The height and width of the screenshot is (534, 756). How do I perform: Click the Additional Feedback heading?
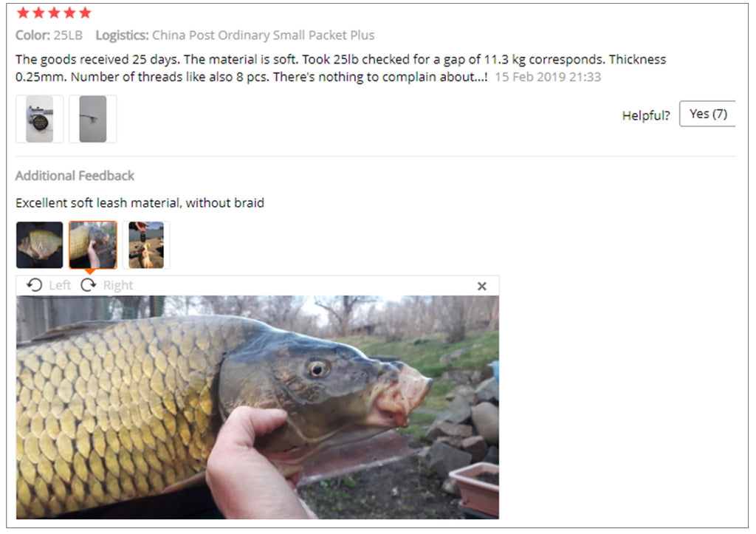coord(75,176)
